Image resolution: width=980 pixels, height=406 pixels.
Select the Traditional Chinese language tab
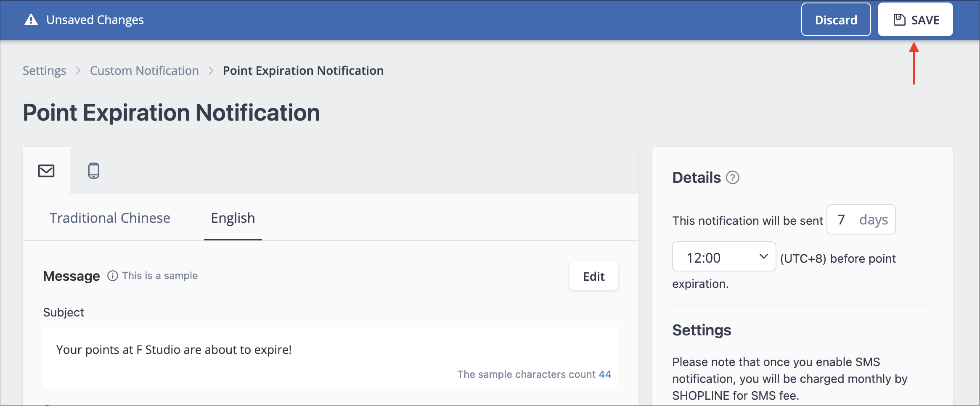pyautogui.click(x=110, y=218)
